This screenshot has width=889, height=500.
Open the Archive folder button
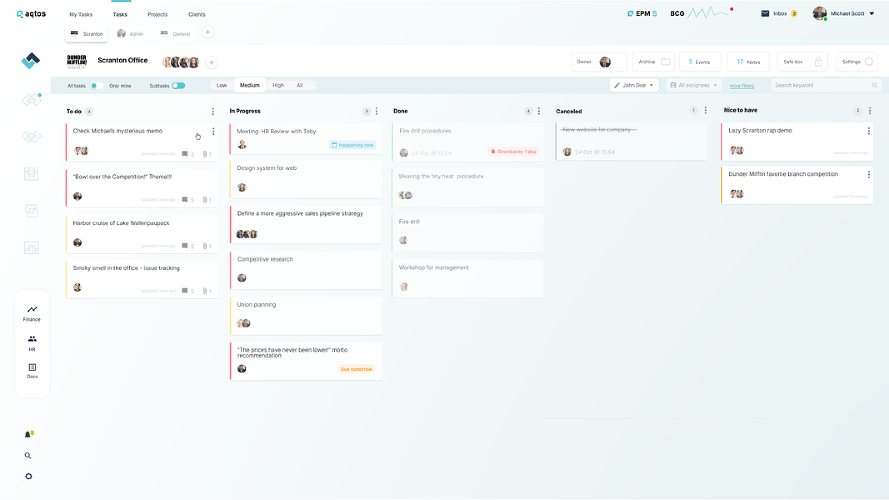[653, 62]
